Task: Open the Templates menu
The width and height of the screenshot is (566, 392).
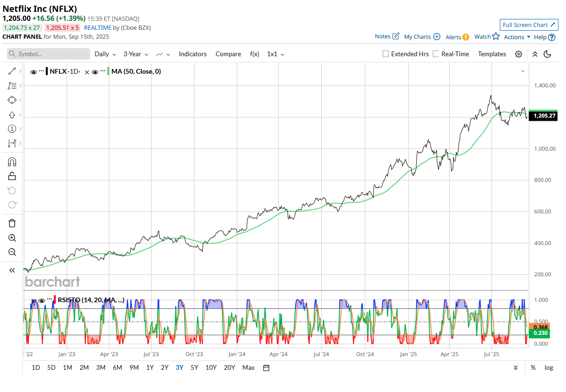Action: tap(492, 54)
